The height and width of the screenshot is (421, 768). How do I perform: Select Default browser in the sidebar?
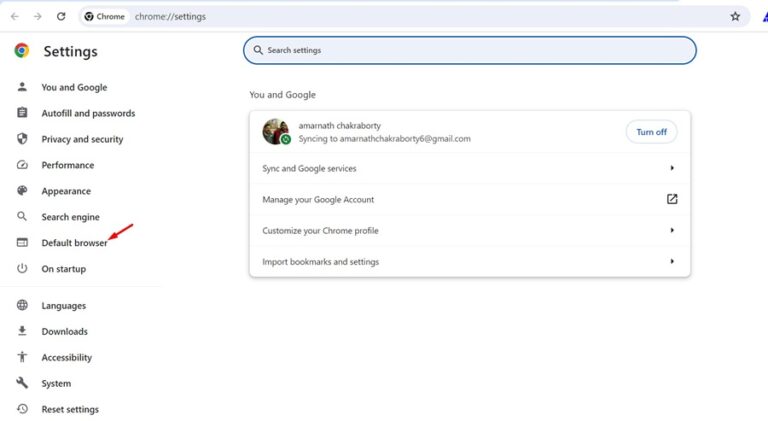(x=74, y=243)
